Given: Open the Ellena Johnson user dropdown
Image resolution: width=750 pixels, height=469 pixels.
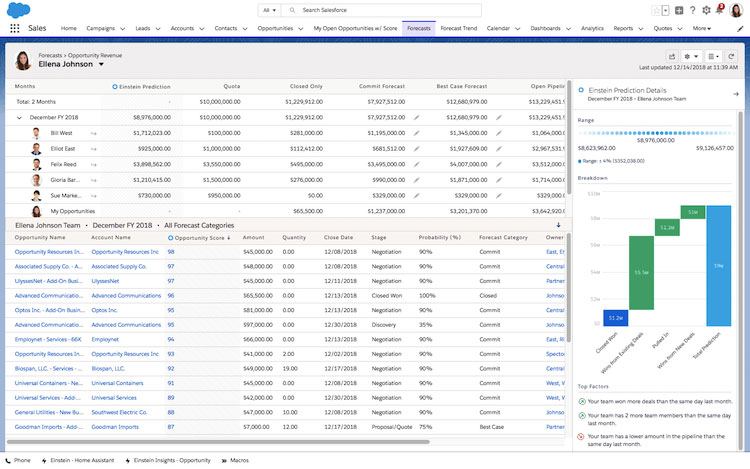Looking at the screenshot, I should click(101, 64).
